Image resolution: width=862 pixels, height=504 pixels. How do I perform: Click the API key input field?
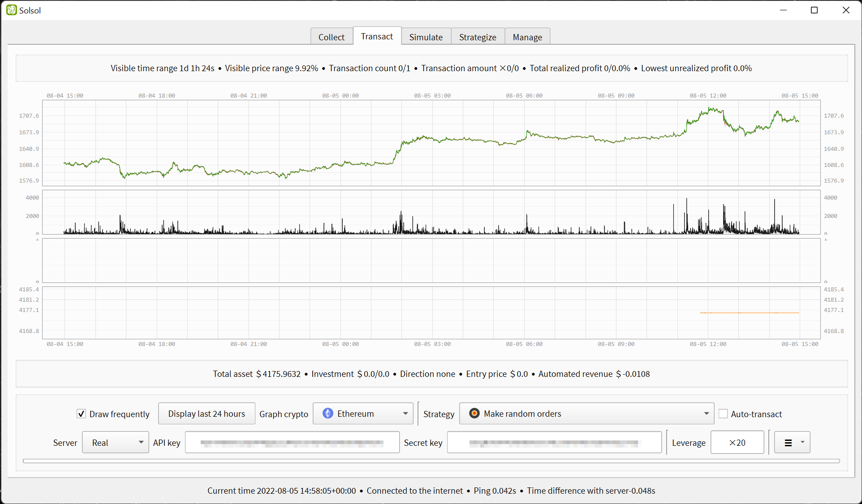(x=292, y=442)
